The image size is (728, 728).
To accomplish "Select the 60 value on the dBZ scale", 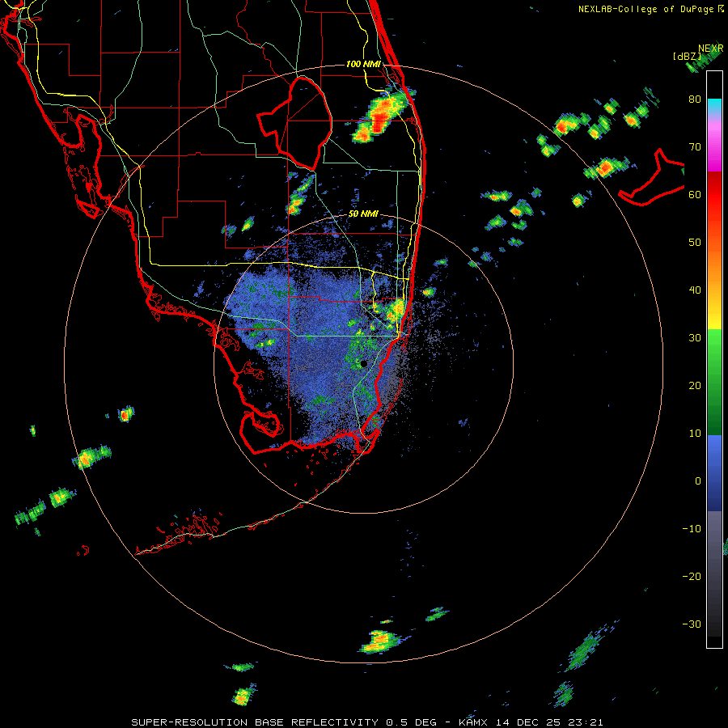I will point(695,195).
